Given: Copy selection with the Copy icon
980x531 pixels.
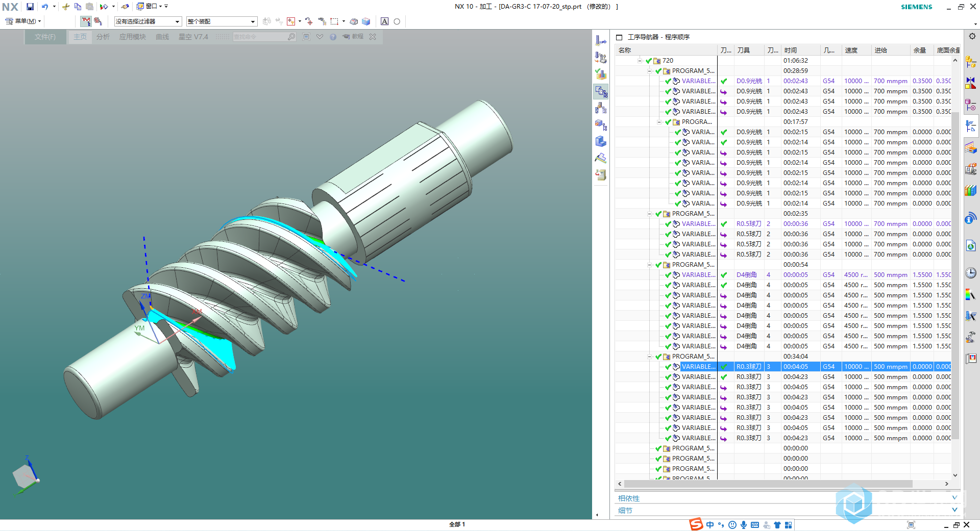Looking at the screenshot, I should (x=78, y=7).
